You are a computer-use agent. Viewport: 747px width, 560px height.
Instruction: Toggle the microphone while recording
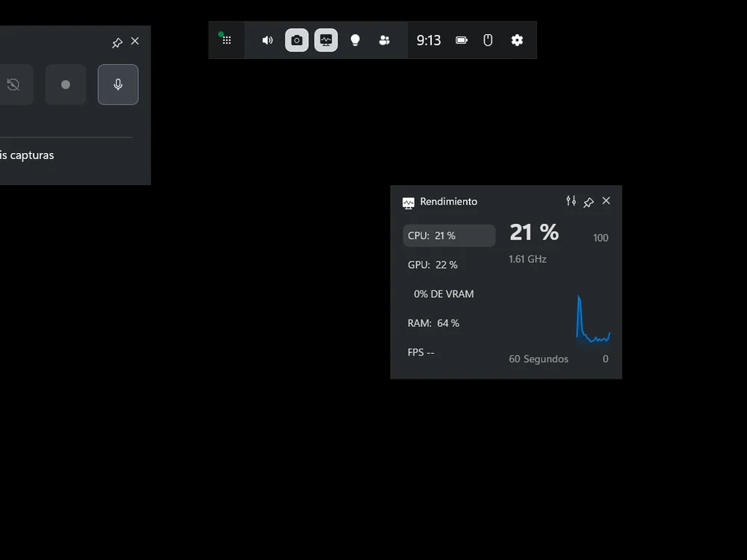118,85
